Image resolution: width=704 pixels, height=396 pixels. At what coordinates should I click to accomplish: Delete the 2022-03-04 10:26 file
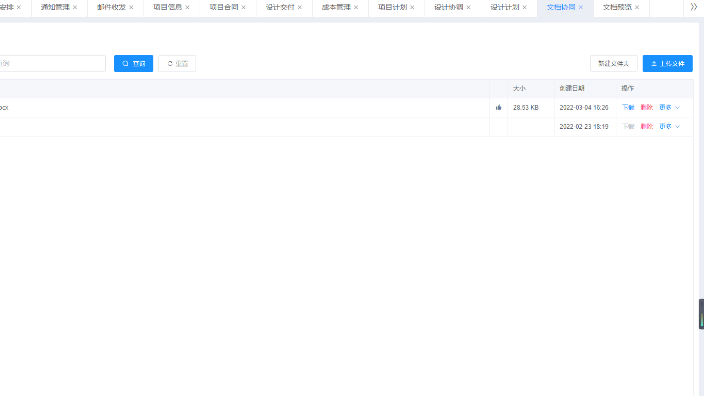(x=647, y=107)
